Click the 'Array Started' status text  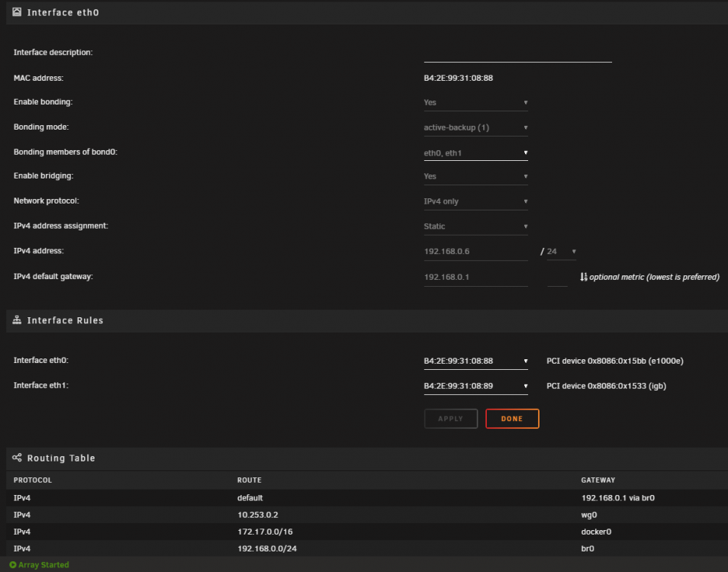click(x=43, y=564)
